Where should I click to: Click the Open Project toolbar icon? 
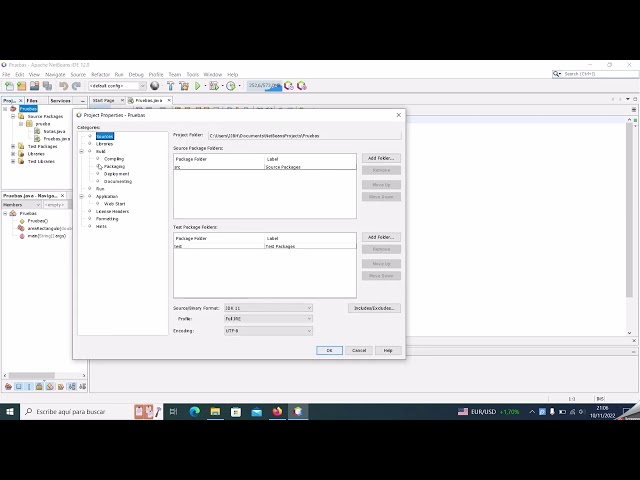click(34, 86)
